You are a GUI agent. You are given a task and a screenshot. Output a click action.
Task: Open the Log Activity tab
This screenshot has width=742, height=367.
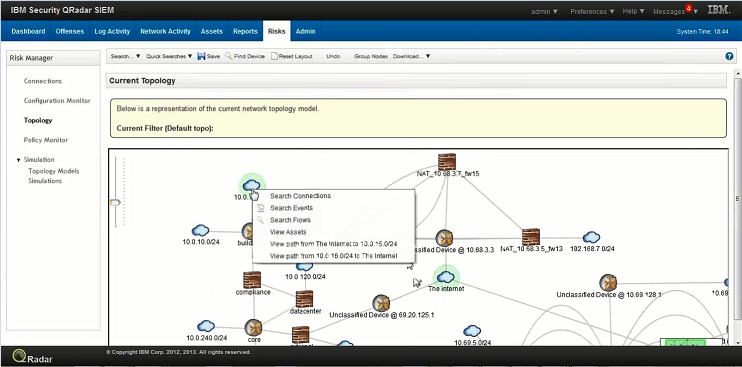tap(112, 31)
